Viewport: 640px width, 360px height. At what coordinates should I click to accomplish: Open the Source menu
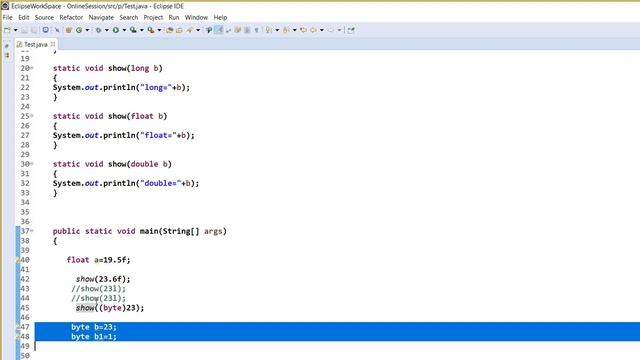tap(44, 18)
